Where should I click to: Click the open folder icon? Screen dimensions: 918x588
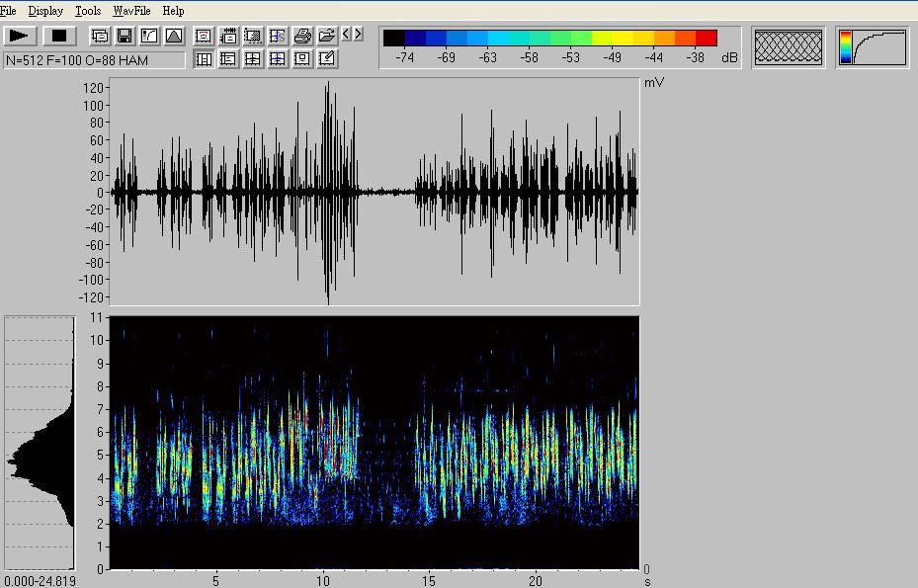click(x=326, y=36)
